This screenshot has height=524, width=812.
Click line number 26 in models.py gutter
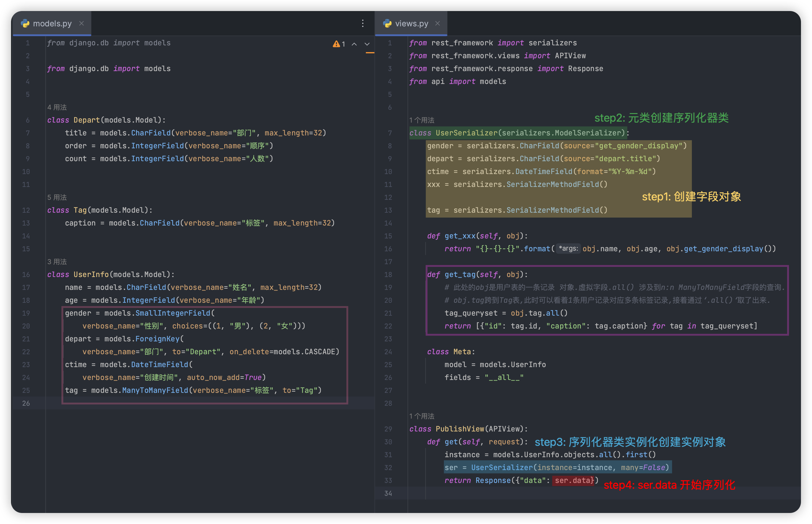[x=26, y=403]
